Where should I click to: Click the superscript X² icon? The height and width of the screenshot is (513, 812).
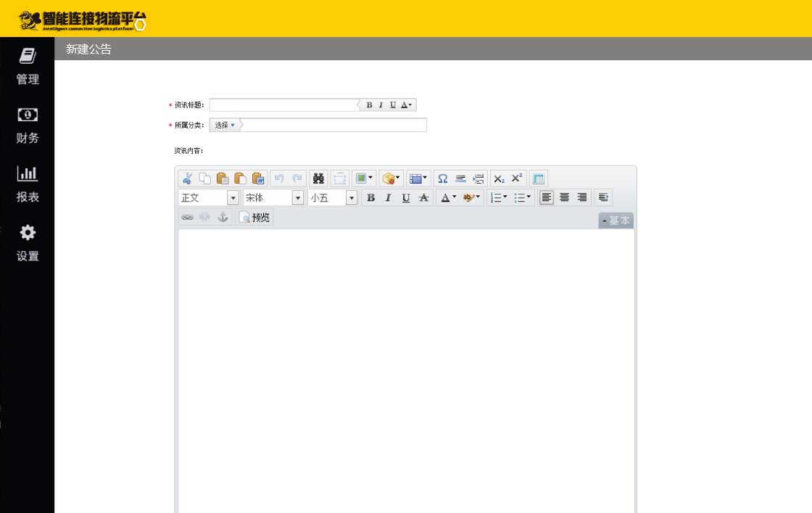pyautogui.click(x=516, y=178)
